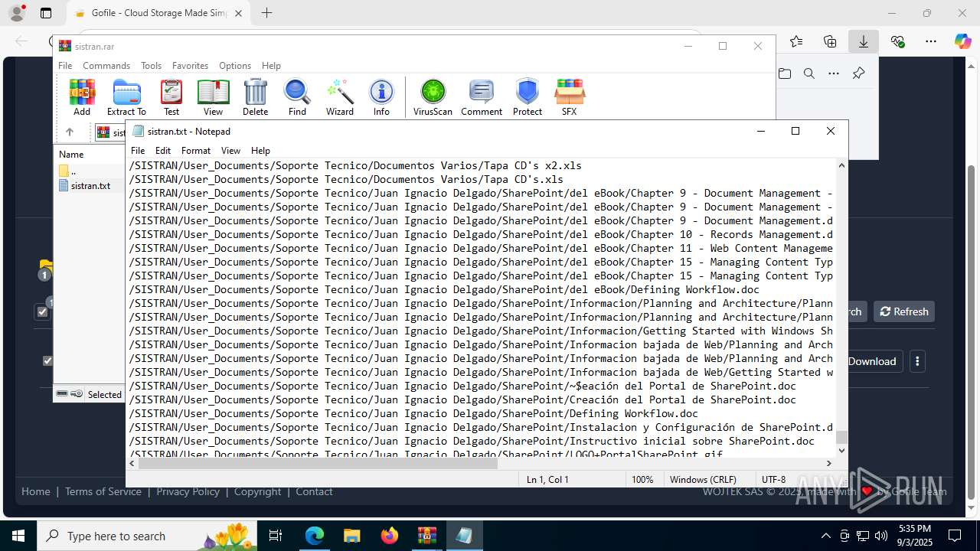Screen dimensions: 980x551
Task: Start VirusScan on the archive
Action: pos(433,97)
